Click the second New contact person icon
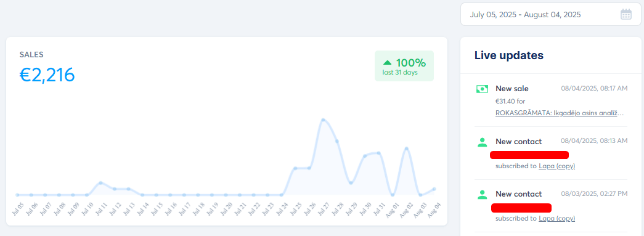644x236 pixels. 482,195
